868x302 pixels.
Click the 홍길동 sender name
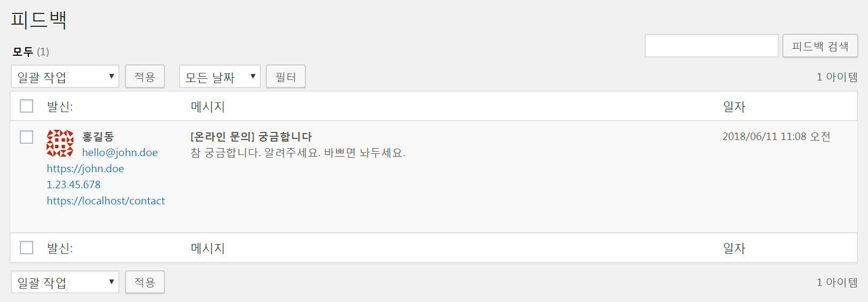point(98,137)
